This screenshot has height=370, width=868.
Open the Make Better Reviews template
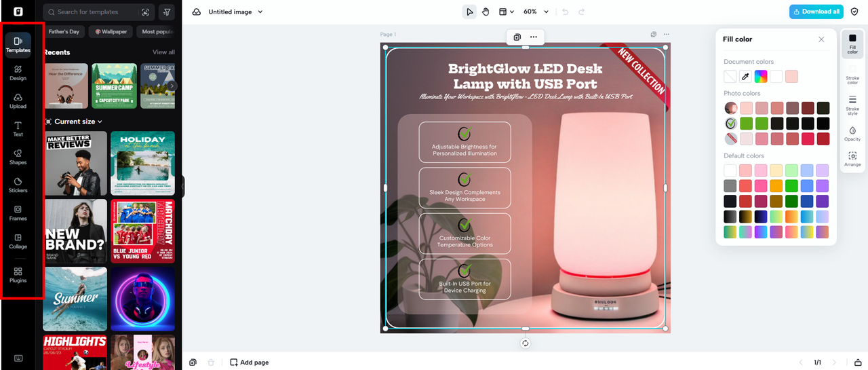pyautogui.click(x=75, y=163)
